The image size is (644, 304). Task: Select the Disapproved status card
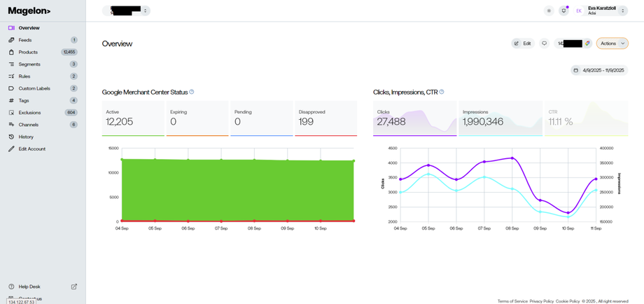(x=325, y=118)
